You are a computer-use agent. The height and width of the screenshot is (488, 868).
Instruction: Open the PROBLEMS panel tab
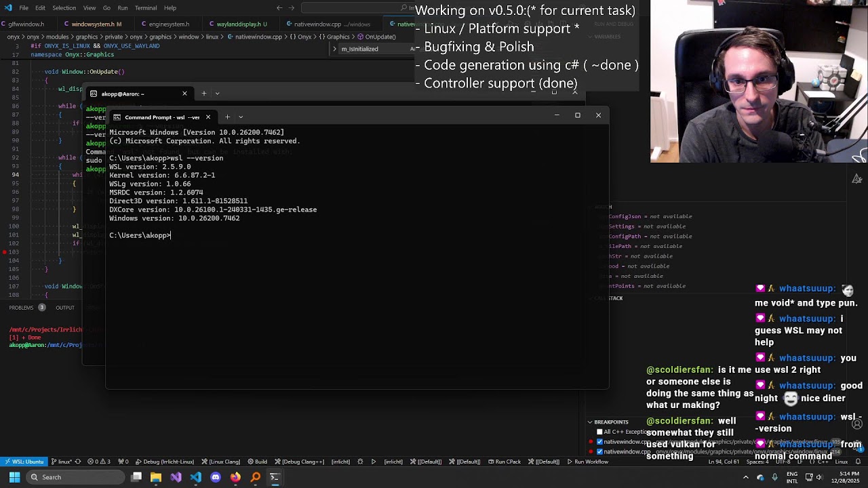tap(21, 308)
